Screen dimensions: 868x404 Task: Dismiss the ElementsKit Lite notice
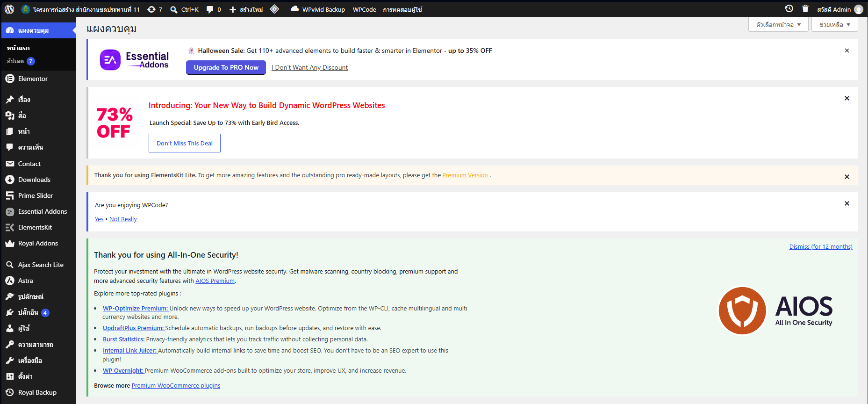pyautogui.click(x=847, y=177)
